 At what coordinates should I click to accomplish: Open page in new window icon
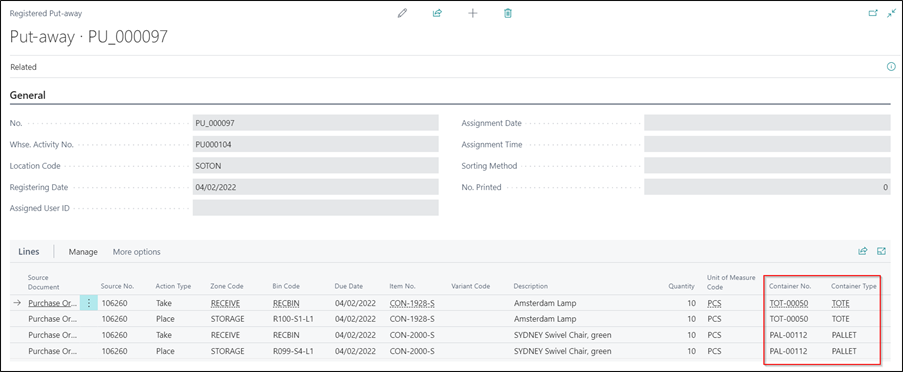point(873,13)
